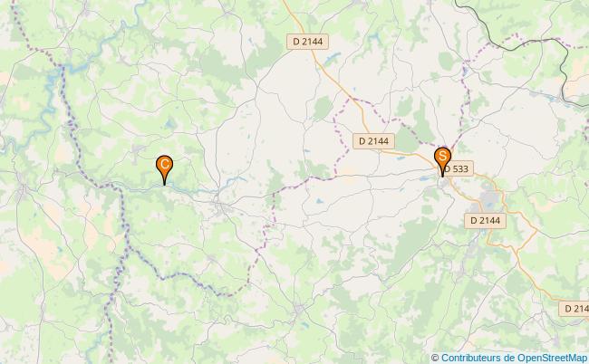Screen dimensions: 589x364
Task: Click the D 2144 label beside the grey urban area
Action: click(486, 221)
